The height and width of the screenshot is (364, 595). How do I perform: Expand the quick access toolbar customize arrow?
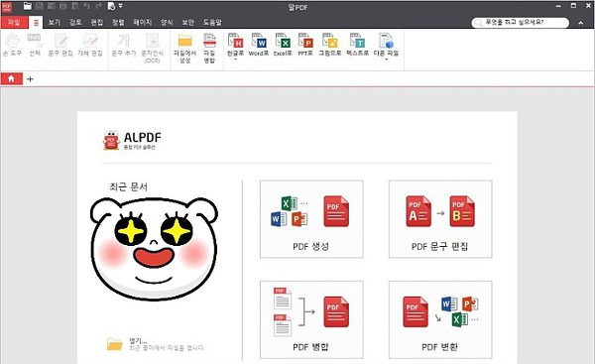pos(120,6)
